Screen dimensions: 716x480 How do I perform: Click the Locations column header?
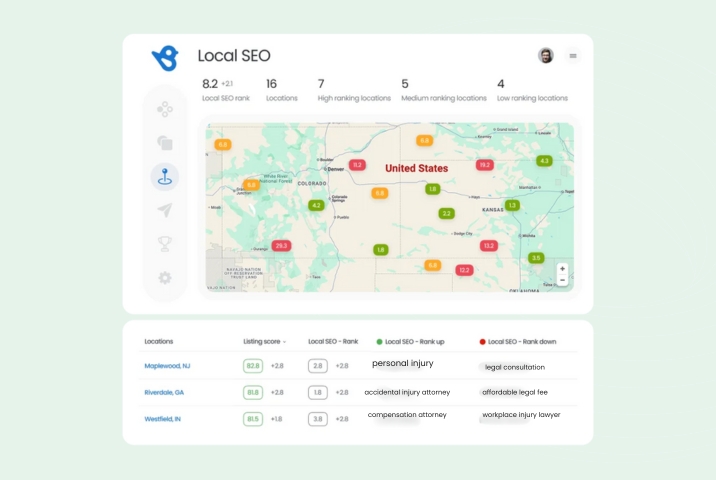[x=158, y=342]
